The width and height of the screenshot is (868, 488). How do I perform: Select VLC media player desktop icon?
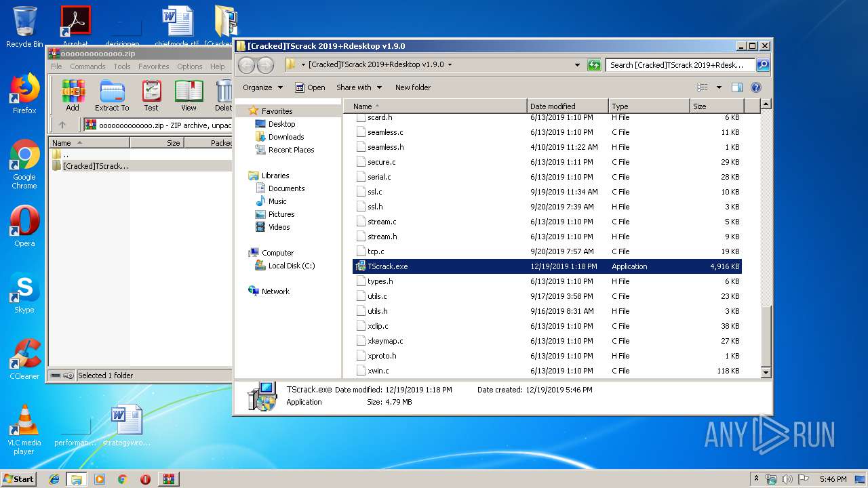(x=24, y=430)
